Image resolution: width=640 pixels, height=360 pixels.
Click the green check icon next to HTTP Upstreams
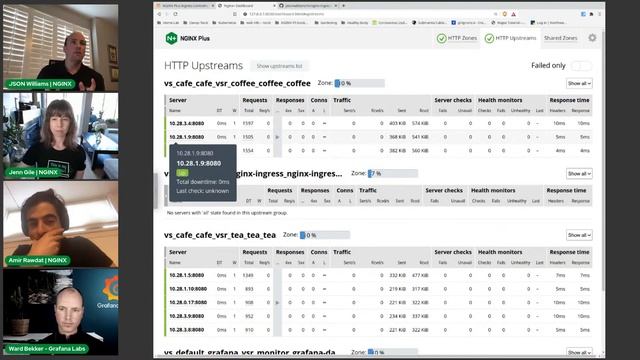(x=489, y=38)
